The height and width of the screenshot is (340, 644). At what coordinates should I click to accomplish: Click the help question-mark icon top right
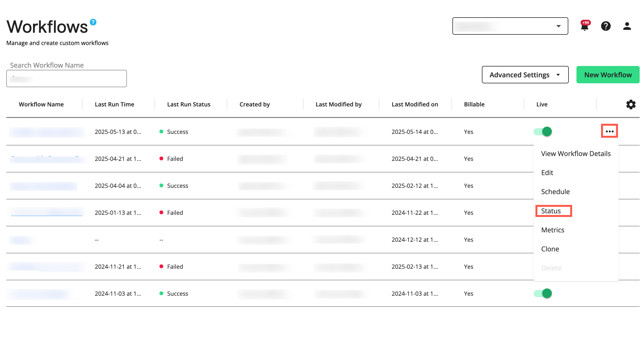(x=606, y=26)
